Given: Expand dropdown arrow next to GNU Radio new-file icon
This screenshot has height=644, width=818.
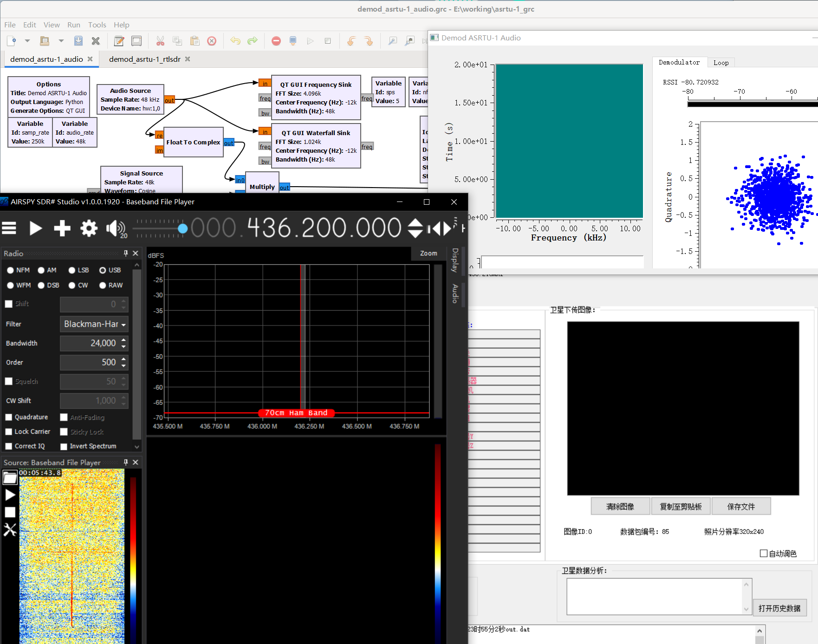Looking at the screenshot, I should [27, 41].
